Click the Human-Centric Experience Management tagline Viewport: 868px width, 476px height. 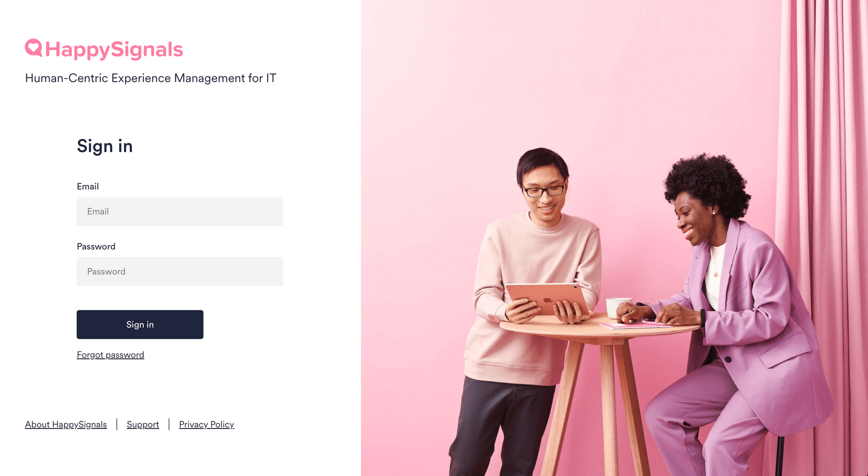tap(151, 78)
